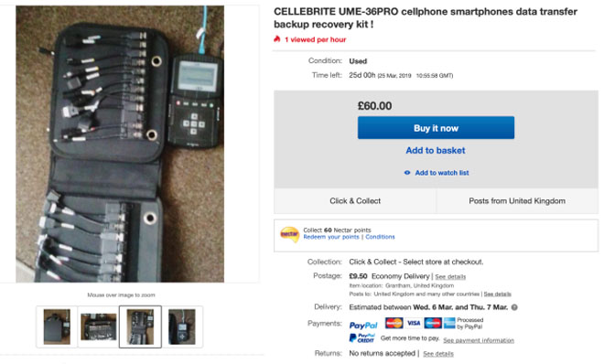
Task: Click the PayPal logo
Action: pyautogui.click(x=363, y=326)
